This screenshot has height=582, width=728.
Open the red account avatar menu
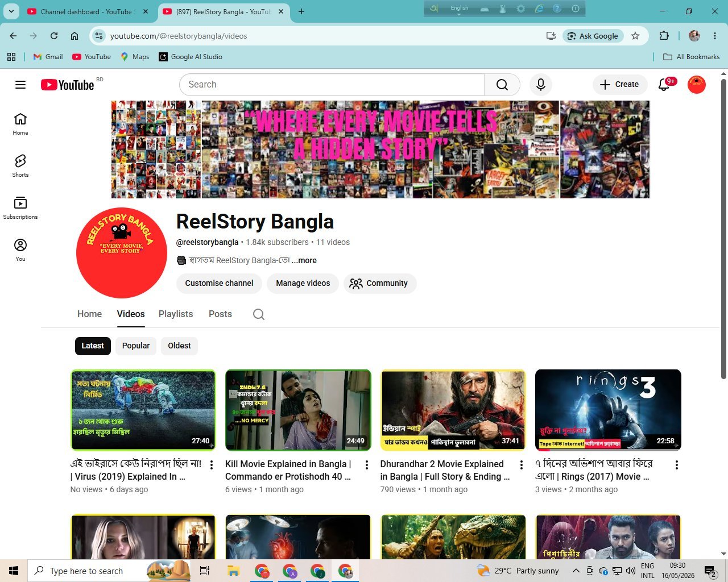[x=696, y=85]
